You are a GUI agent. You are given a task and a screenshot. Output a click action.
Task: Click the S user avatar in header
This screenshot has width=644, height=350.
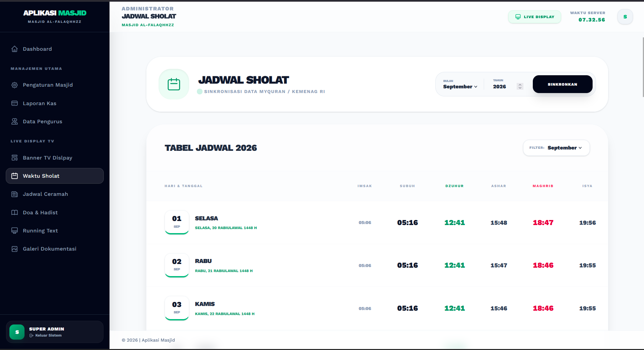625,17
